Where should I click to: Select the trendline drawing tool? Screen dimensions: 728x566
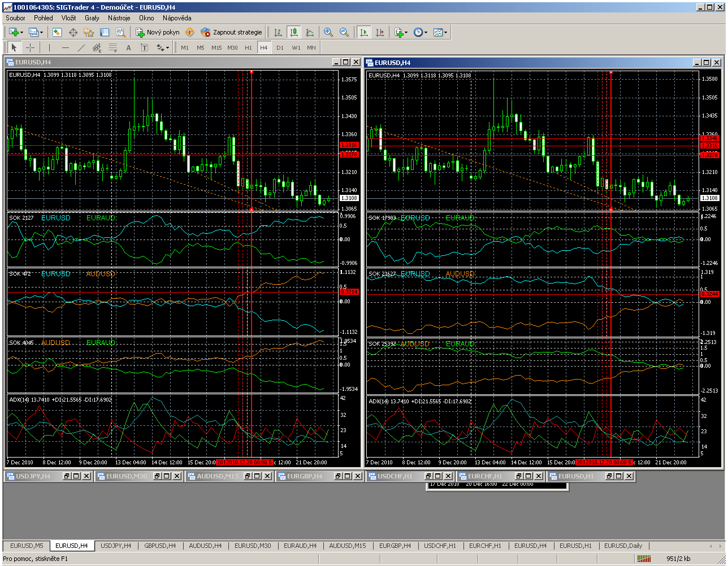coord(81,48)
